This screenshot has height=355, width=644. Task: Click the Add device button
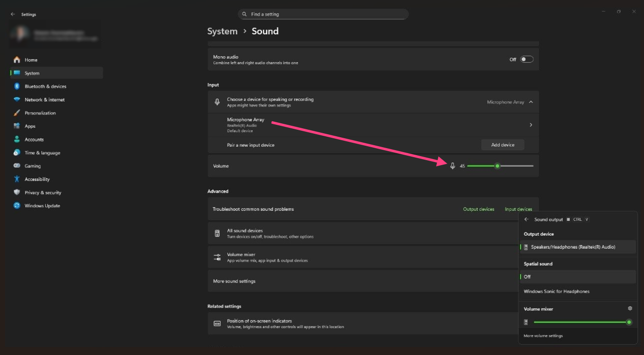tap(502, 145)
